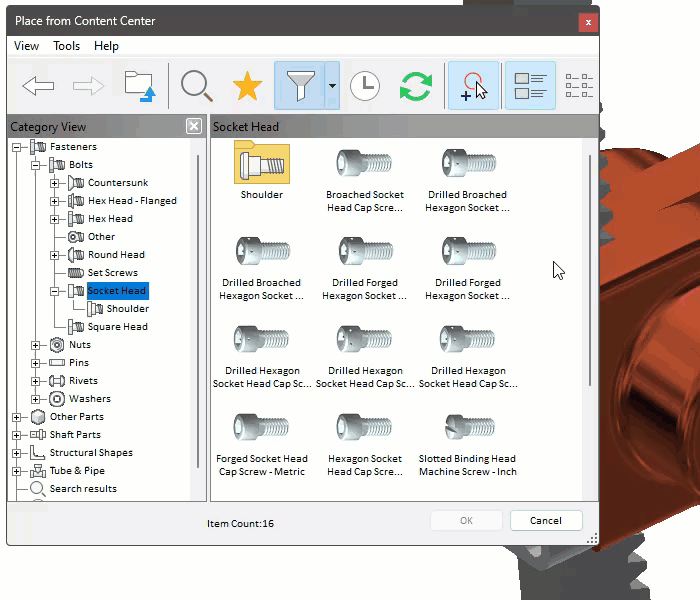Select Structural Shapes category label

click(91, 453)
